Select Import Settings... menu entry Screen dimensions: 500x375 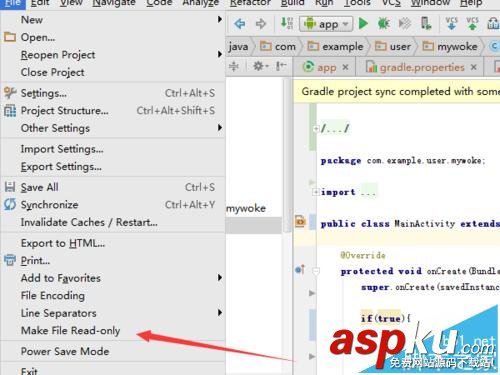point(113,149)
